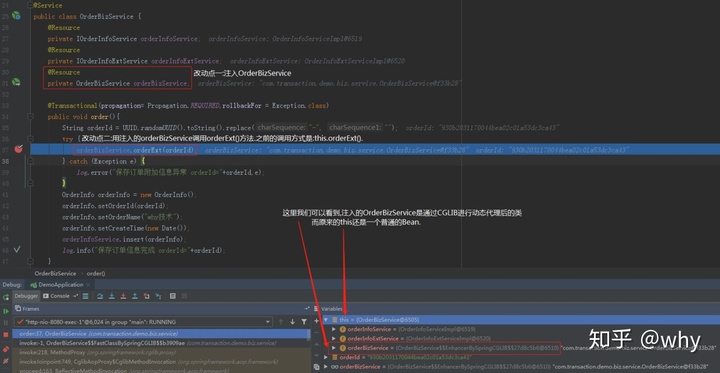Expand the orderBizService watch with glasses icon
Screen dimensions: 720x373
point(325,367)
